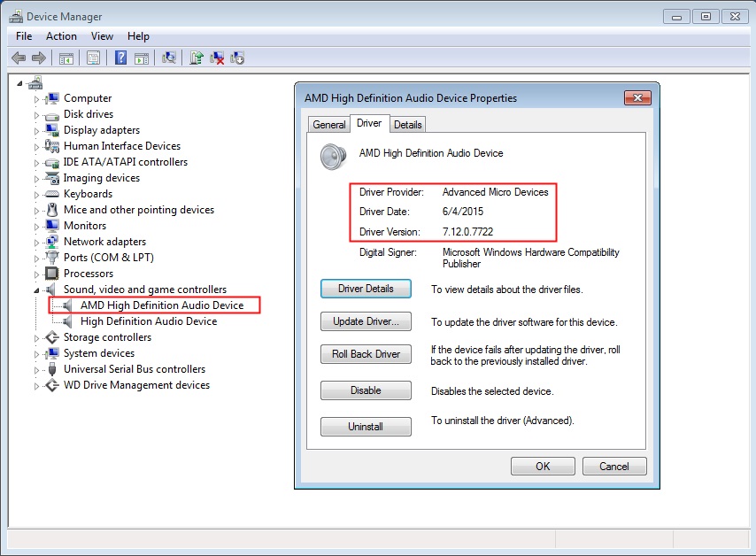Click the toolbar Forward arrow
The image size is (756, 556).
[39, 58]
